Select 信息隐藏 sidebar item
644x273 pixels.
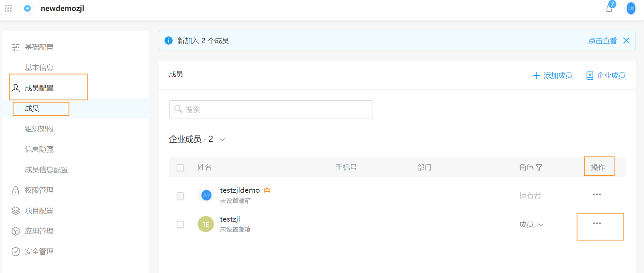click(x=39, y=149)
